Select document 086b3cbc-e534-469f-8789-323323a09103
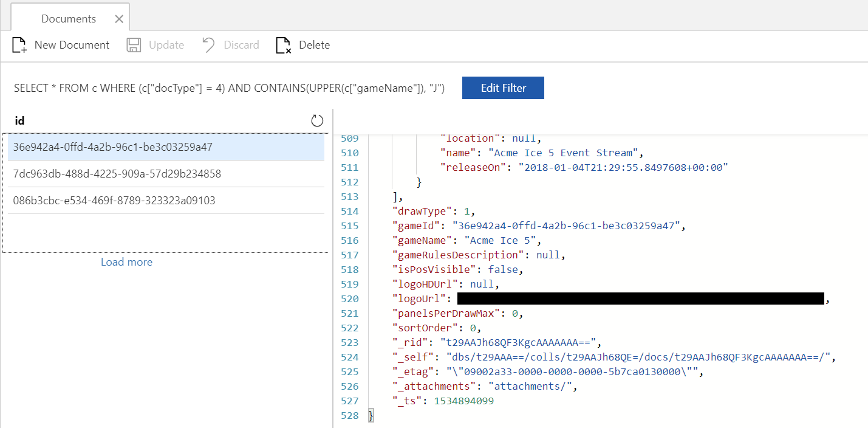 click(x=166, y=201)
